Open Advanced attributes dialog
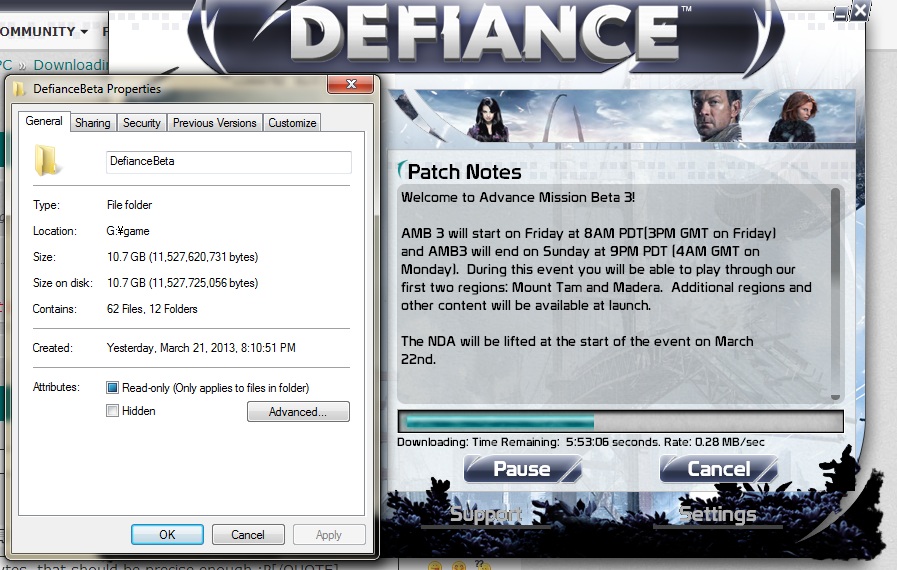The width and height of the screenshot is (897, 570). click(x=298, y=411)
